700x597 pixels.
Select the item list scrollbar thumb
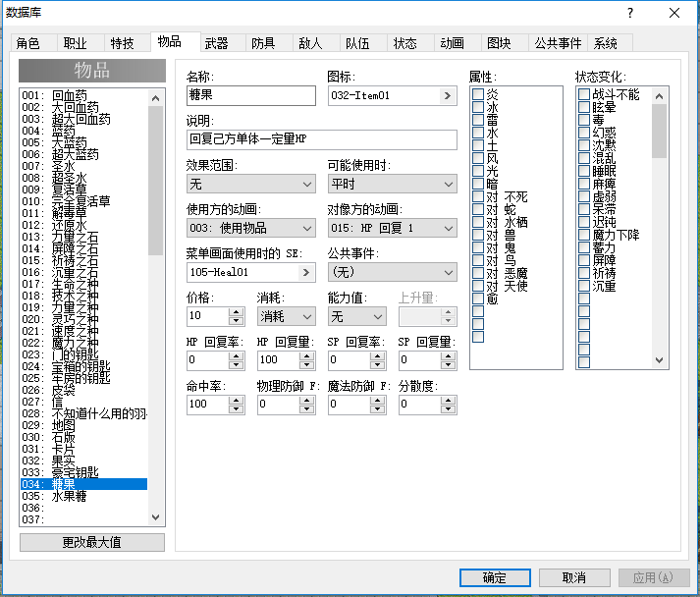[155, 181]
